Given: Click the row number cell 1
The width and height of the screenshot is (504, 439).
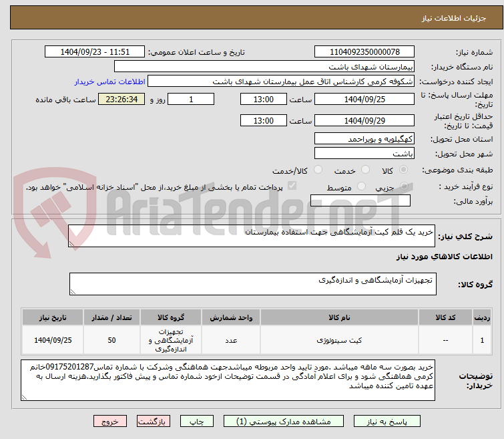Looking at the screenshot, I should 482,340.
